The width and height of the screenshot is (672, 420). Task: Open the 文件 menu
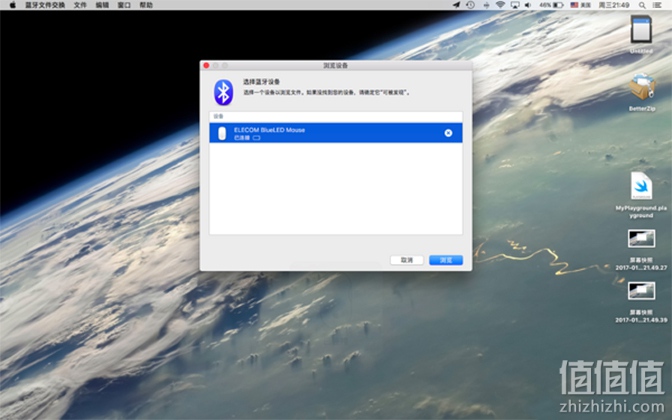[x=80, y=5]
